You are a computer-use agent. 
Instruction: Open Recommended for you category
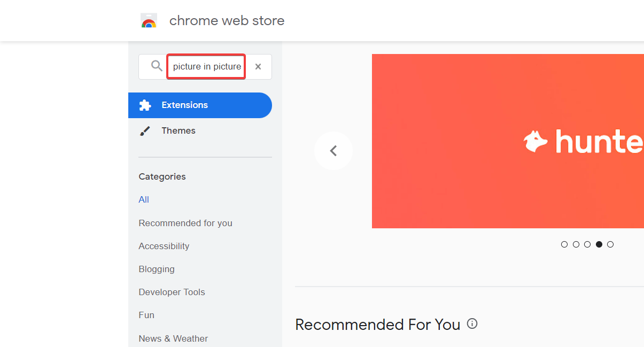pos(185,223)
